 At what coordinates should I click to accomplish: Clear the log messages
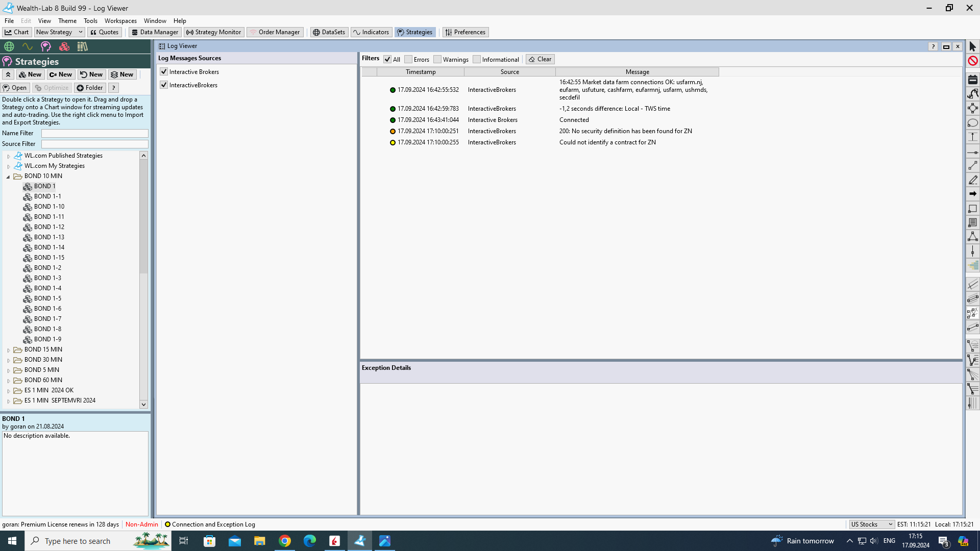click(540, 59)
